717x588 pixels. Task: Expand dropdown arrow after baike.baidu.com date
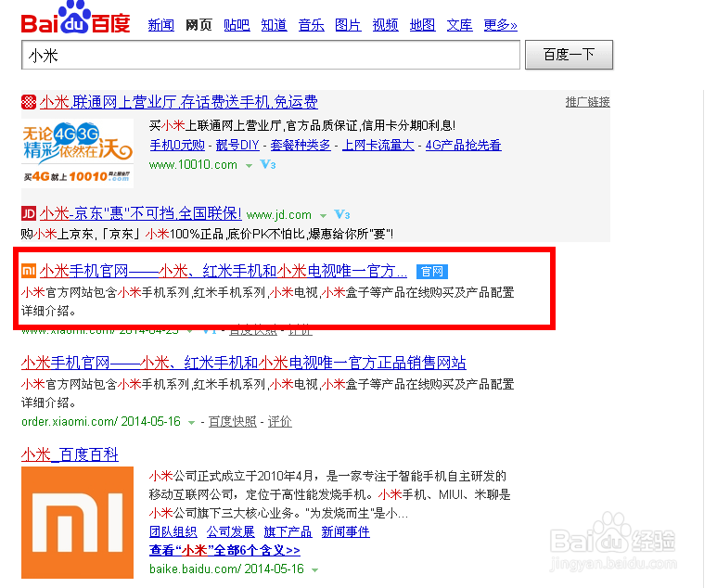[x=314, y=570]
